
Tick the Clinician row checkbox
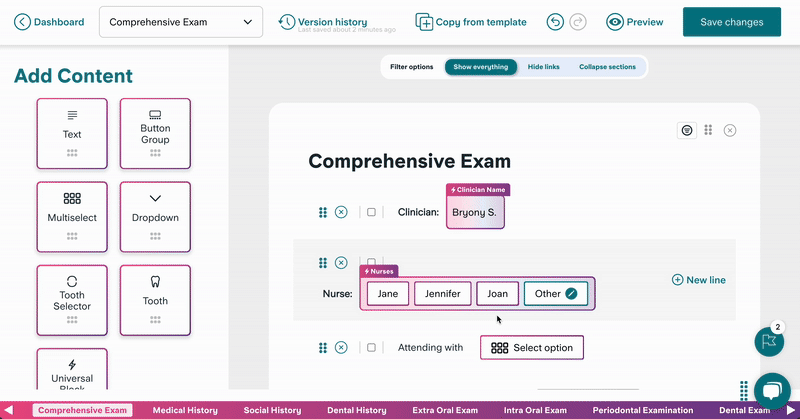click(x=371, y=212)
